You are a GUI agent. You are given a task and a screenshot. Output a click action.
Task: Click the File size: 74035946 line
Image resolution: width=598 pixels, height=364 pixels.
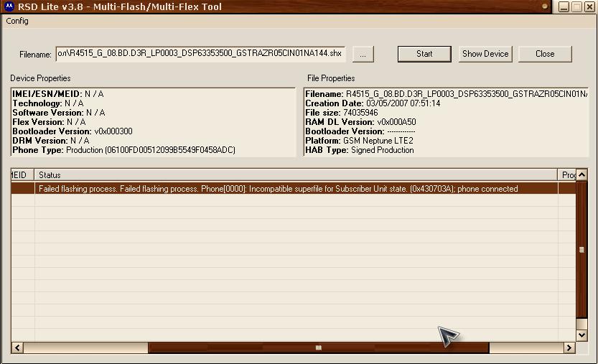(342, 113)
